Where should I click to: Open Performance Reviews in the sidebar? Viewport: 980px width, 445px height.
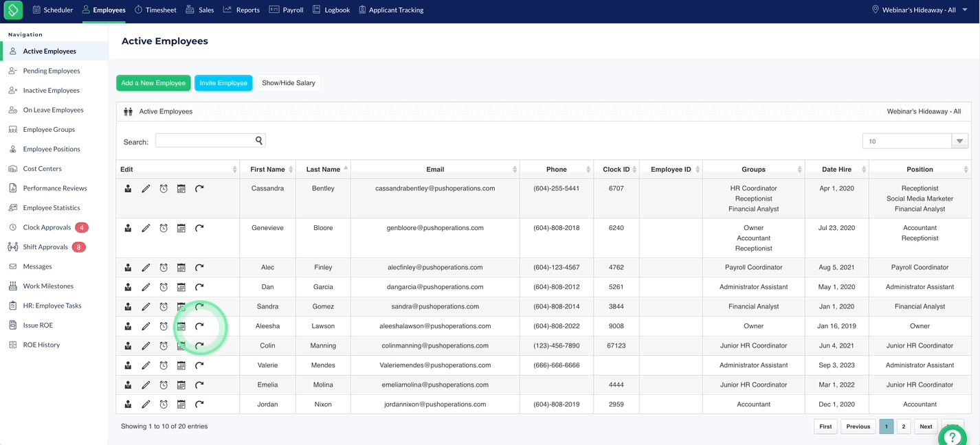[x=54, y=188]
